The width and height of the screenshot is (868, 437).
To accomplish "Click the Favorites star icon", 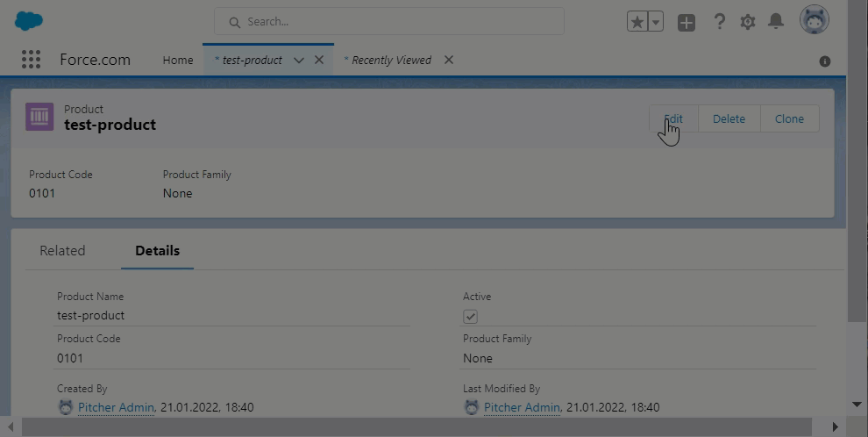I will (x=637, y=22).
